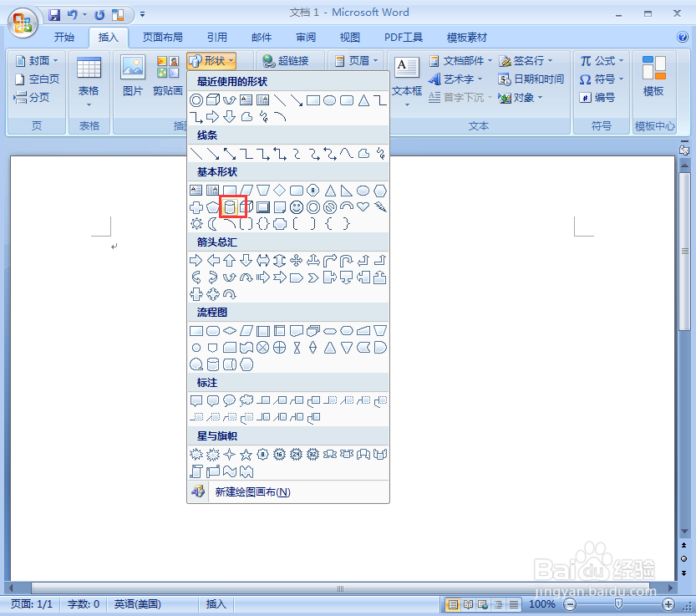Select the lightning bolt shape
This screenshot has height=616, width=696.
(x=380, y=206)
